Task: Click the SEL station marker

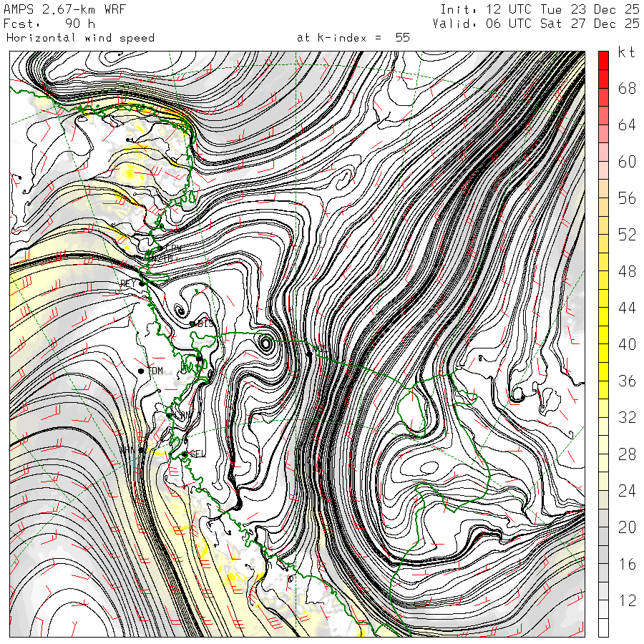Action: coord(184,454)
